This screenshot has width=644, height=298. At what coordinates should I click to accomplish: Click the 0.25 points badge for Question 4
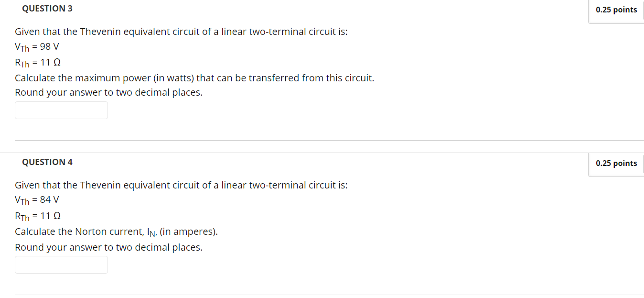tap(616, 163)
